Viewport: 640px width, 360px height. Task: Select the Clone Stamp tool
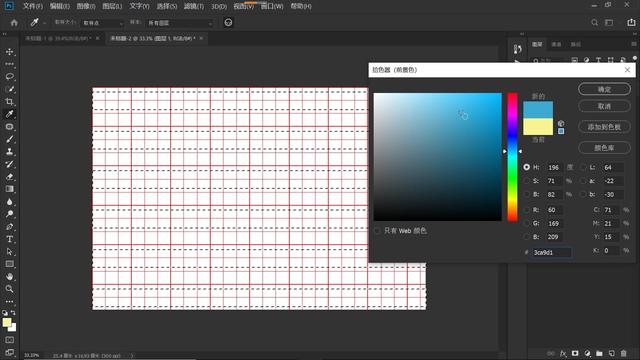tap(9, 151)
